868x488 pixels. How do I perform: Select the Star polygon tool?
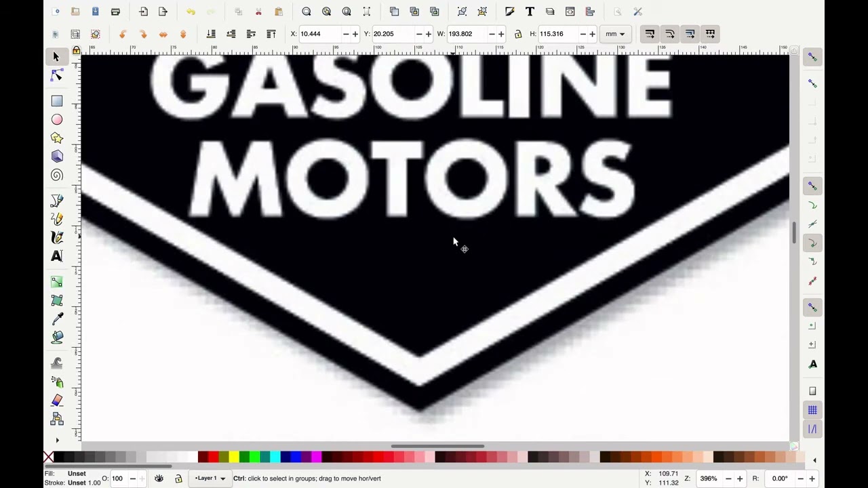56,138
